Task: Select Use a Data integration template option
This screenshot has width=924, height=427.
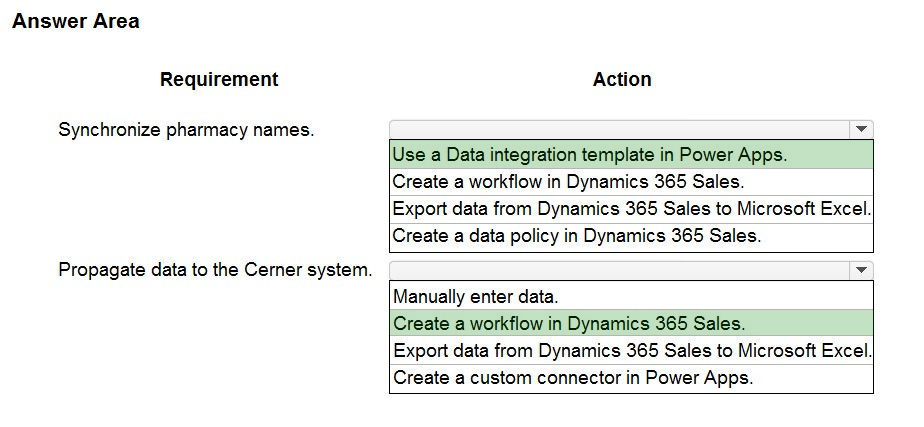Action: tap(631, 155)
